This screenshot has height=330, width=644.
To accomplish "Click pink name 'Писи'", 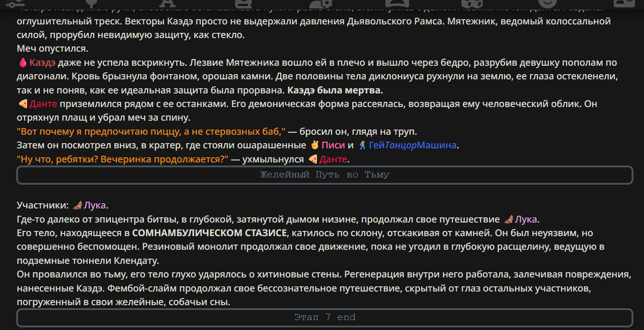I will [x=333, y=145].
